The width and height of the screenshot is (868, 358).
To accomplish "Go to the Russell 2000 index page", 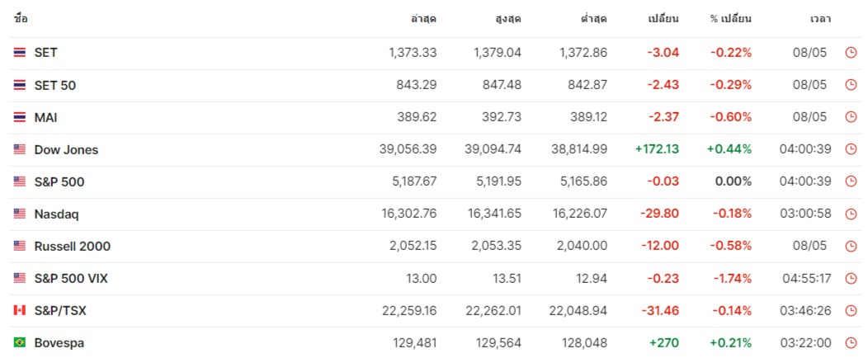I will coord(72,246).
